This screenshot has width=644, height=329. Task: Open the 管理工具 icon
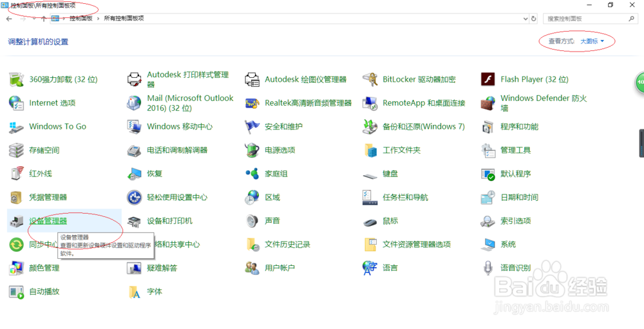pos(488,150)
